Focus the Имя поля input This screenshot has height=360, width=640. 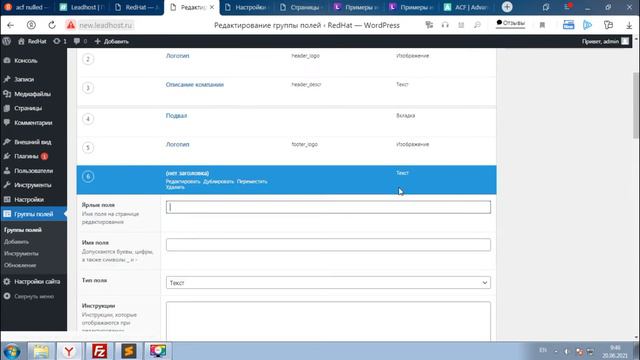pyautogui.click(x=328, y=244)
